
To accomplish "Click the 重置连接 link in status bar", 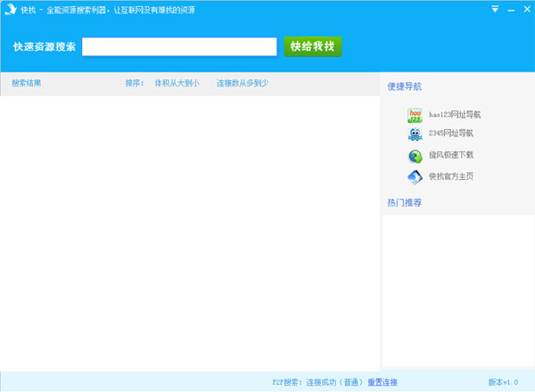I will 383,382.
